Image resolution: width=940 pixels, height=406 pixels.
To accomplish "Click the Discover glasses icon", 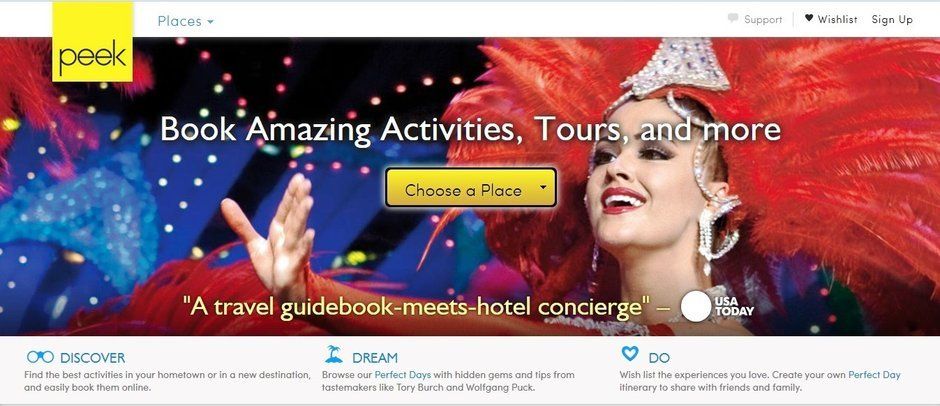I will (40, 357).
